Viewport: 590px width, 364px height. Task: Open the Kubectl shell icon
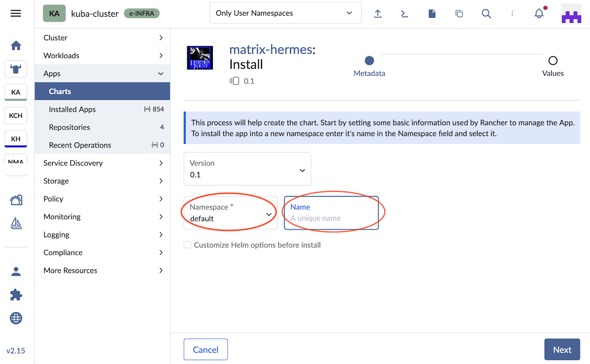pos(405,14)
